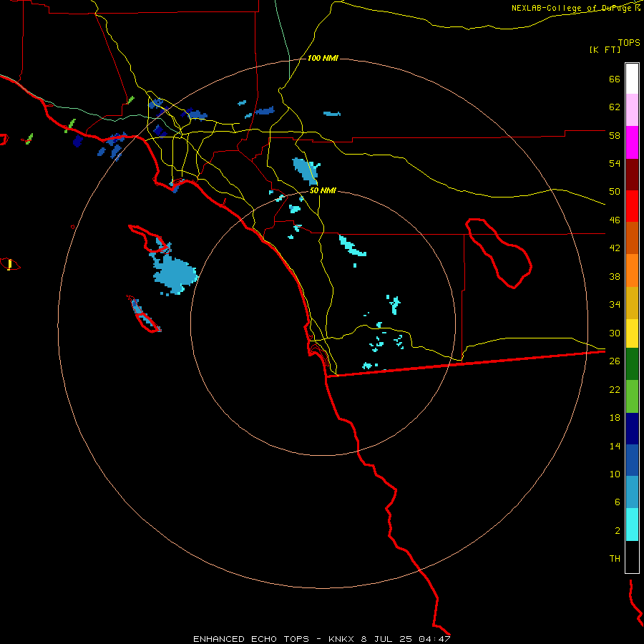Click the "100 NMI" range ring label
Image resolution: width=644 pixels, height=644 pixels.
point(323,59)
